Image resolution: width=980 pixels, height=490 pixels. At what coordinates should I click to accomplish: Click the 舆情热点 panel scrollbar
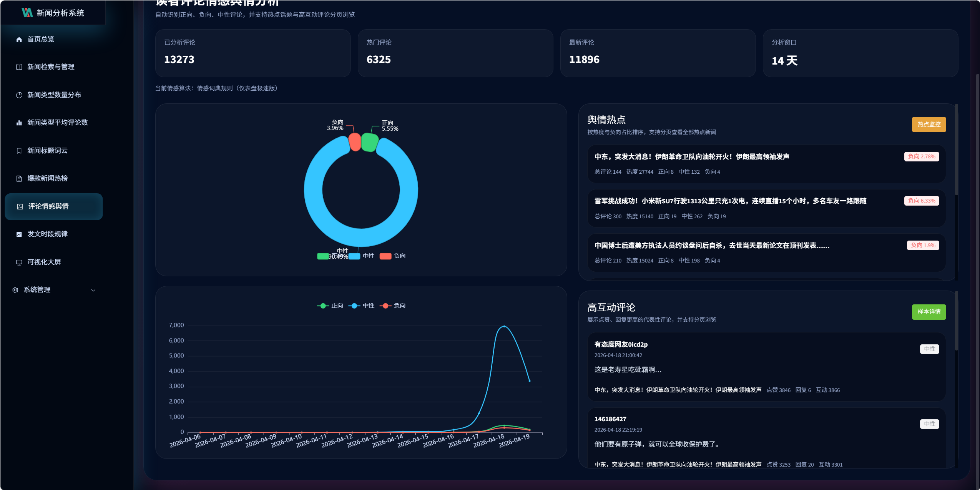point(957,150)
